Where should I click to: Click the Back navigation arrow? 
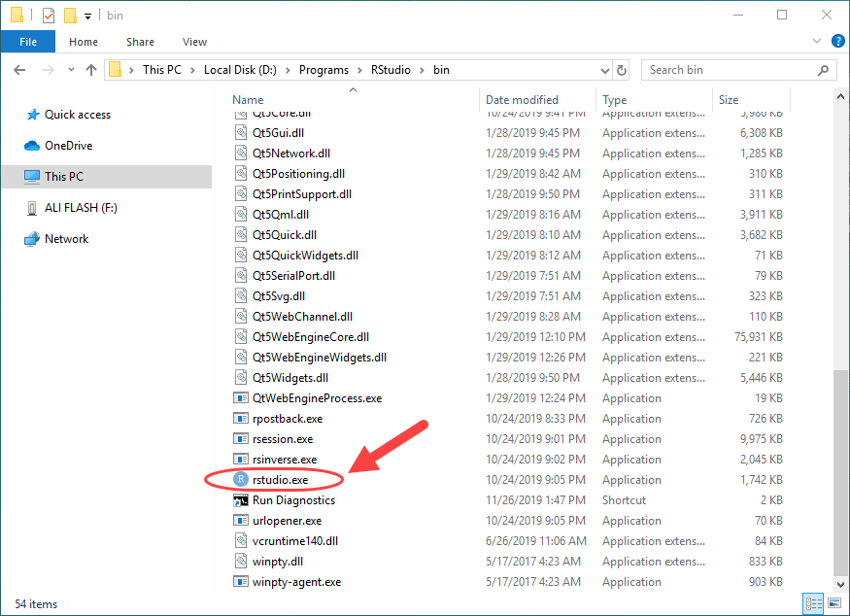tap(19, 70)
